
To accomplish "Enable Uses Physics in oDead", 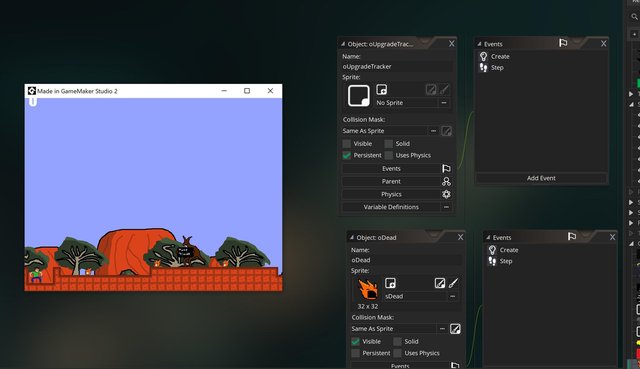I will [x=398, y=353].
